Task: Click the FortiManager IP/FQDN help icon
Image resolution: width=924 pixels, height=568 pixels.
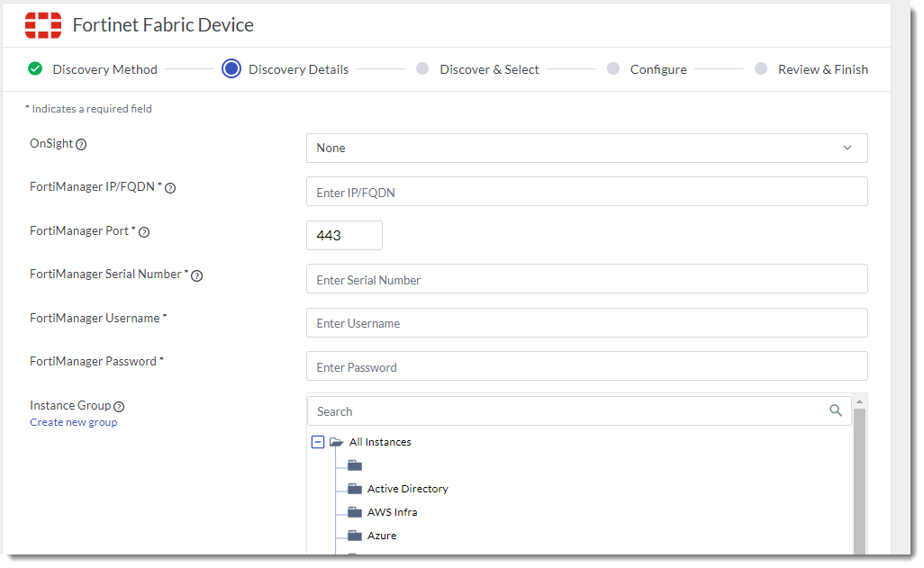Action: coord(170,187)
